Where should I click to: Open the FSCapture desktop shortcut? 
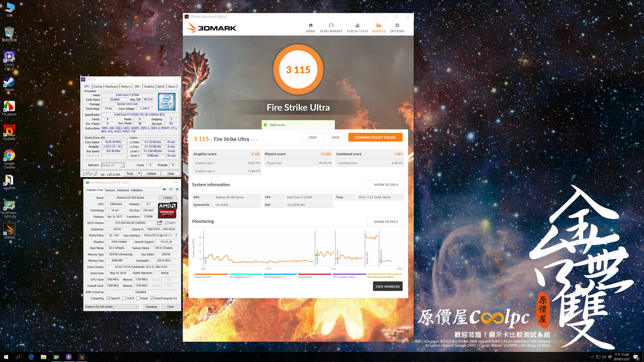(9, 108)
